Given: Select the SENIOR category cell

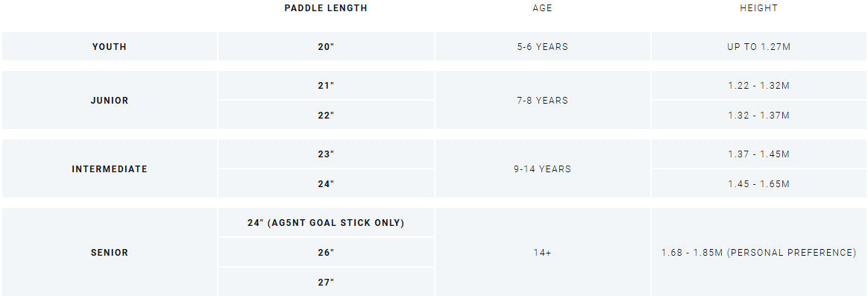Looking at the screenshot, I should click(x=110, y=252).
